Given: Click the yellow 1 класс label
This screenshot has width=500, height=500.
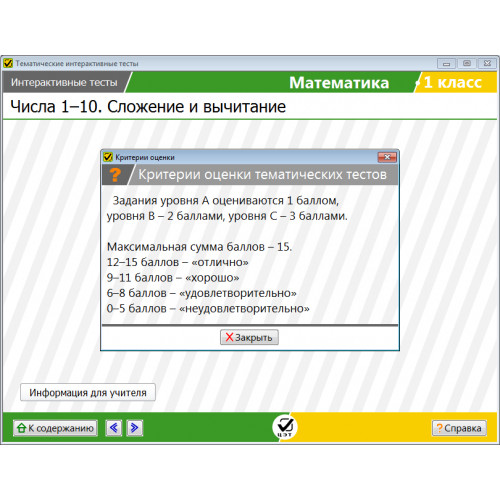Looking at the screenshot, I should [453, 82].
